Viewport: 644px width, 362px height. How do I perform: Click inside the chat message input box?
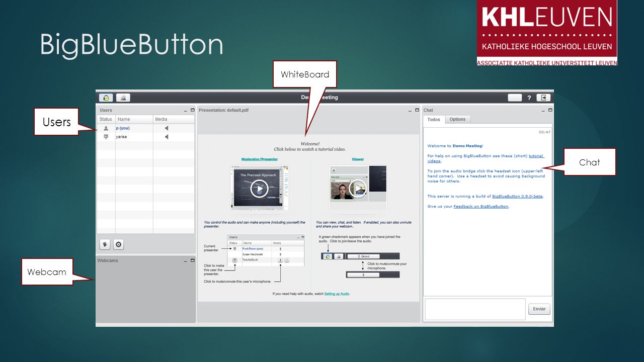click(x=475, y=309)
